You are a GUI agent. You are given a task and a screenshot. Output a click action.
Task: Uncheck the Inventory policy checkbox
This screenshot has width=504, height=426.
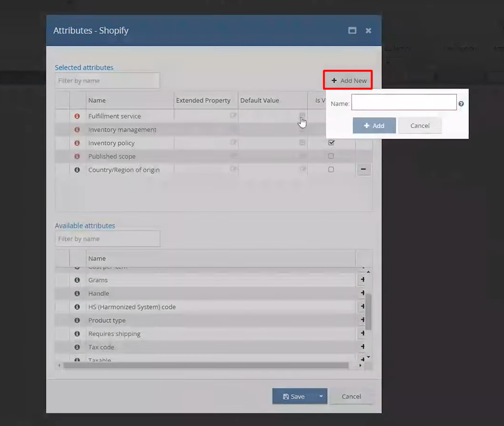point(331,142)
